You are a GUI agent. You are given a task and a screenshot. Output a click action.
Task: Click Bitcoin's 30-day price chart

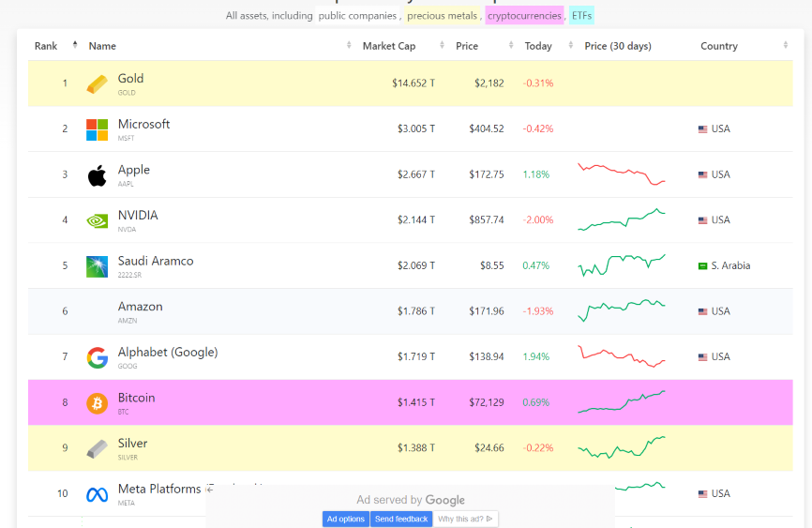[x=622, y=402]
